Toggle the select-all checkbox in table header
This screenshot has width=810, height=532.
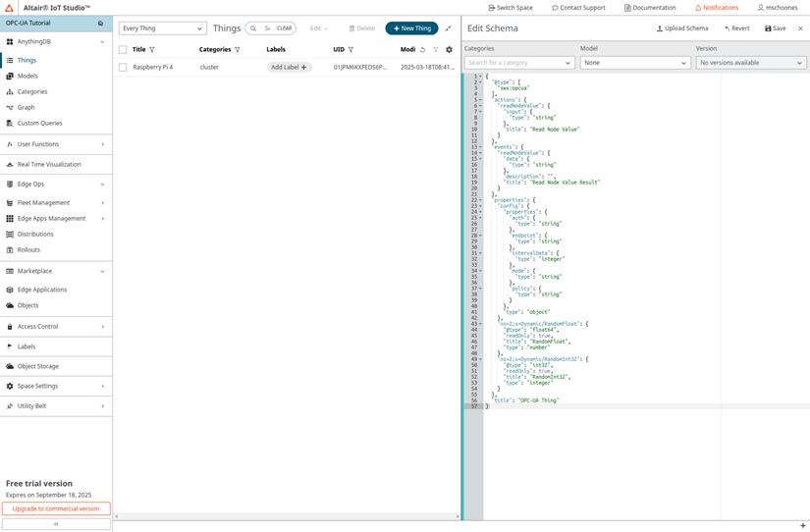123,50
